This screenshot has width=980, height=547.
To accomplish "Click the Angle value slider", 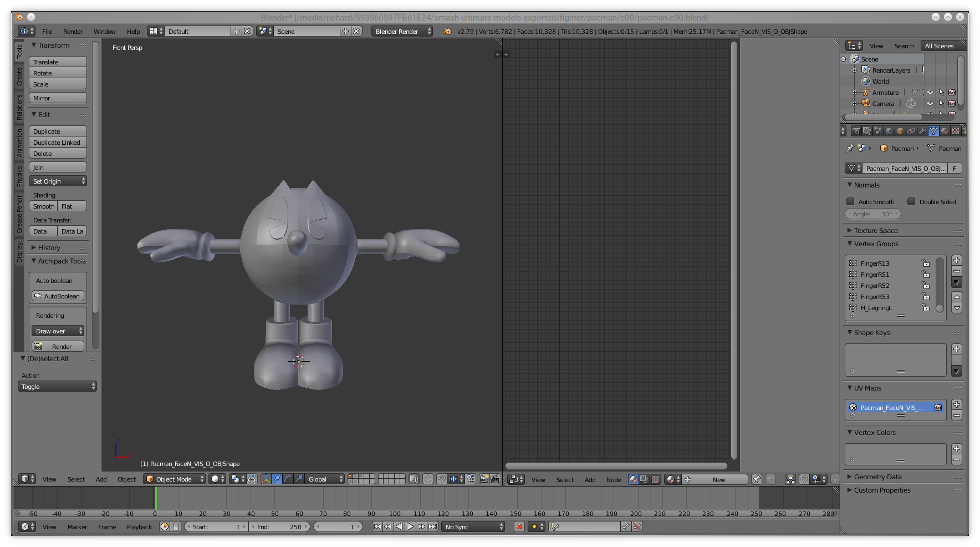I will tap(872, 214).
